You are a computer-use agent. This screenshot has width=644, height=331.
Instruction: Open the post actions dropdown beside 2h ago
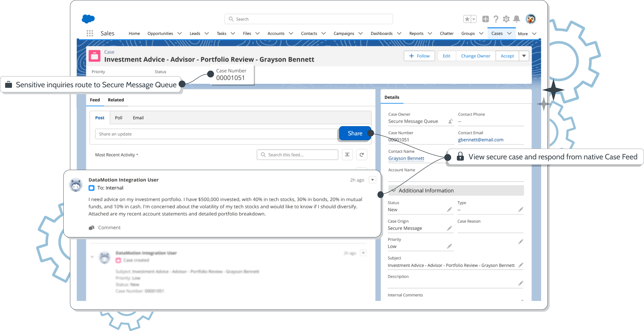tap(373, 180)
